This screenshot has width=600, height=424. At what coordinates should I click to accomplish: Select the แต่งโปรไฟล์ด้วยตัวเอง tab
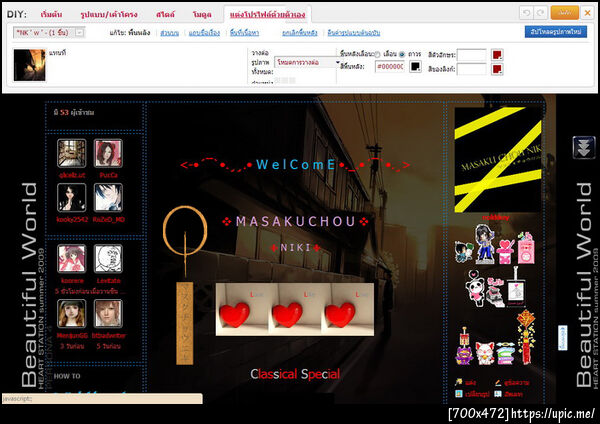(267, 15)
